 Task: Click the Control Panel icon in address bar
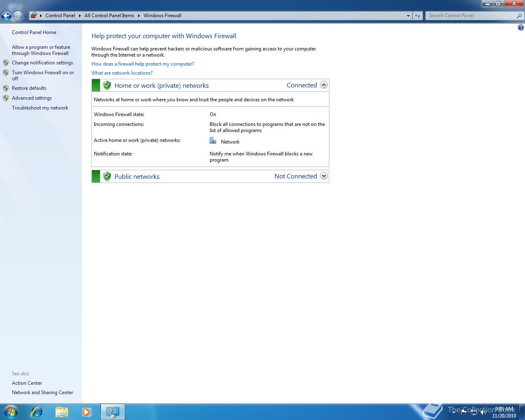point(34,16)
